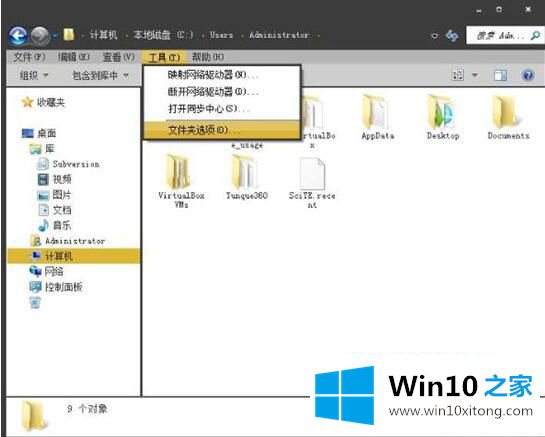
Task: Select the Documents folder
Action: coord(508,117)
